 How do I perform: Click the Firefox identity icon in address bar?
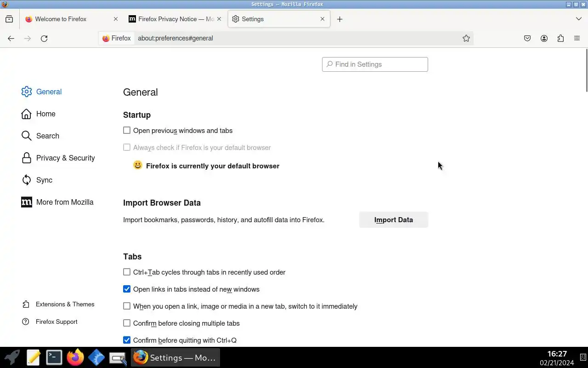click(x=117, y=39)
